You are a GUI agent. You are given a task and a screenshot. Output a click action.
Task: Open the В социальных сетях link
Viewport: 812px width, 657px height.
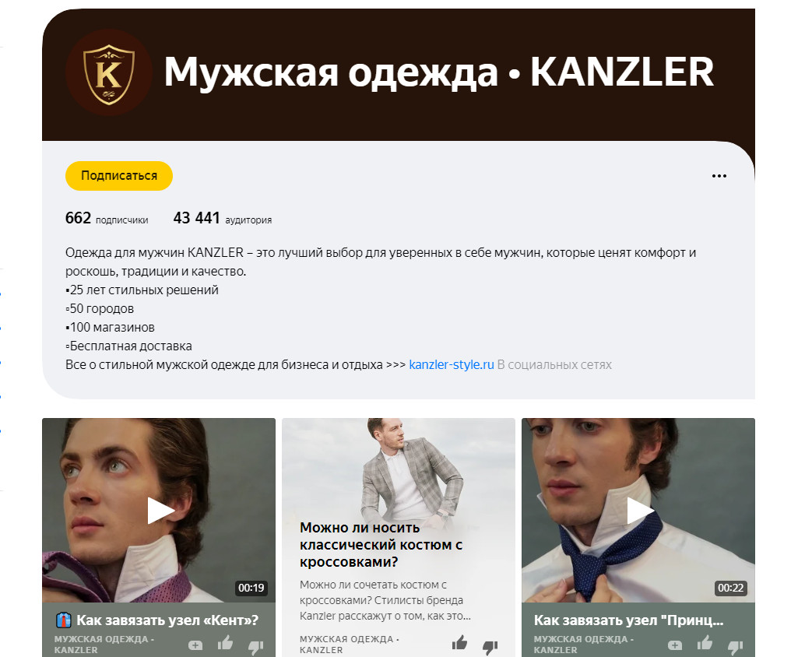[x=554, y=364]
